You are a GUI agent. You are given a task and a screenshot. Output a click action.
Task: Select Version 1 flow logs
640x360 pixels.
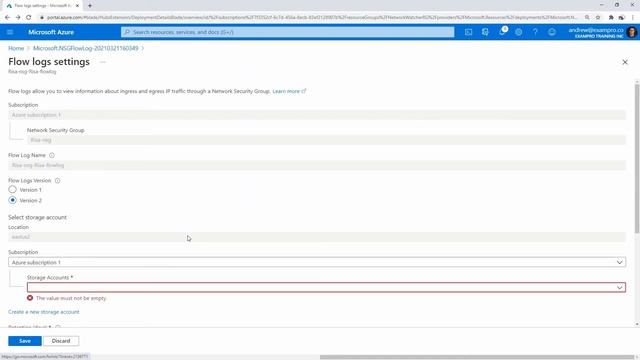click(13, 189)
